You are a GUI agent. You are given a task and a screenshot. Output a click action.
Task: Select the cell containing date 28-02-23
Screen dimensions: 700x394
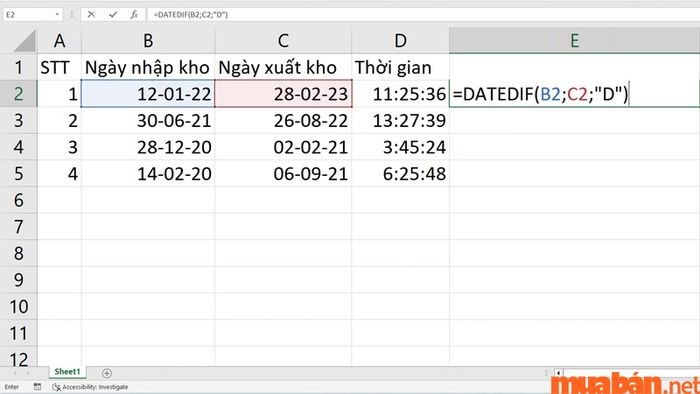[283, 94]
